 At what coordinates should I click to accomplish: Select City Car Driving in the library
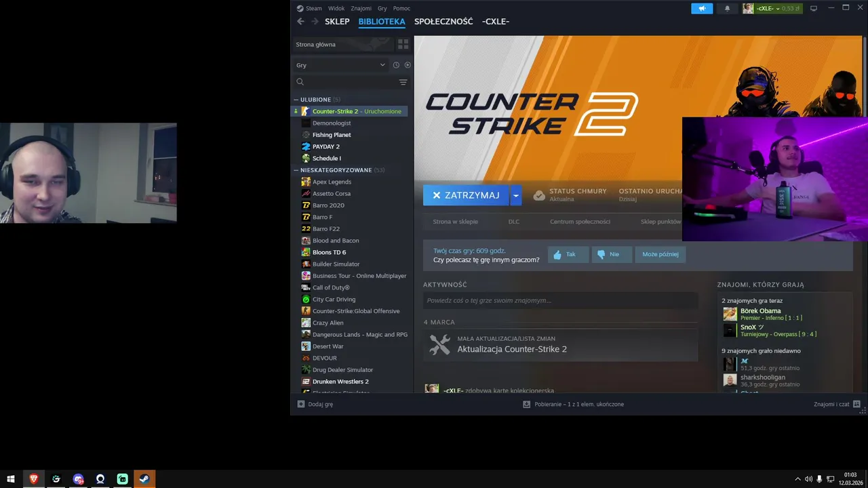tap(334, 299)
